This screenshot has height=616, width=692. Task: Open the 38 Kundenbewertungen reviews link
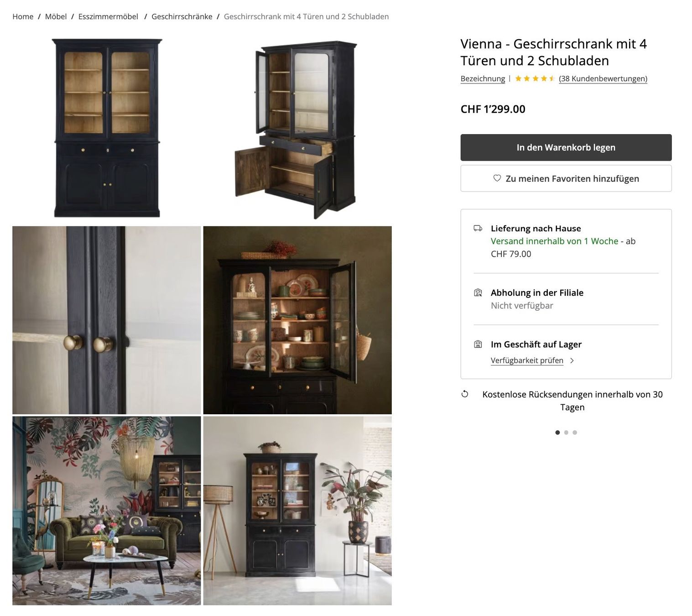(603, 78)
